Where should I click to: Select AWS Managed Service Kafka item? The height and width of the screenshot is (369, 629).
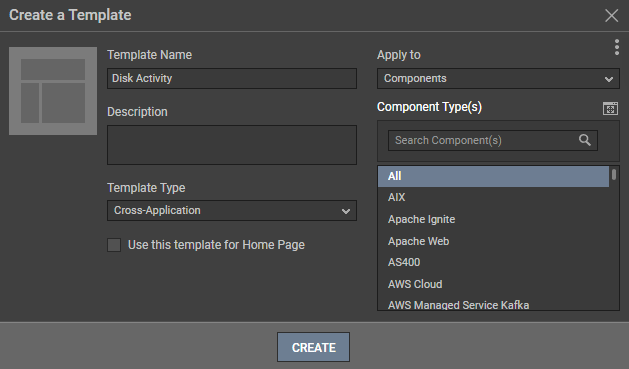click(493, 304)
